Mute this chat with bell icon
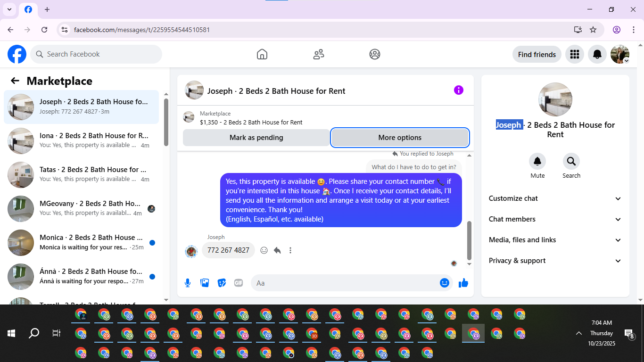Screen dimensions: 644x362 point(537,162)
